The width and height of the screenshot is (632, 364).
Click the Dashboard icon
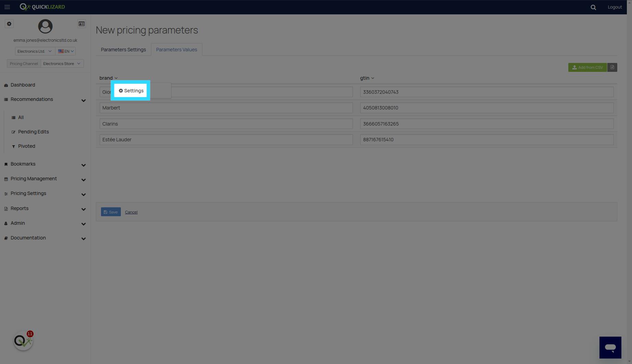[x=6, y=85]
